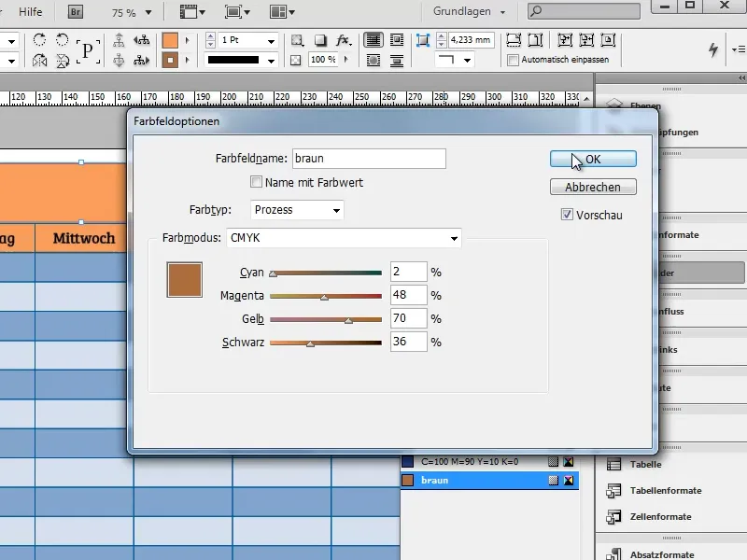This screenshot has height=560, width=747.
Task: Click the Abbrechen button
Action: (x=593, y=187)
